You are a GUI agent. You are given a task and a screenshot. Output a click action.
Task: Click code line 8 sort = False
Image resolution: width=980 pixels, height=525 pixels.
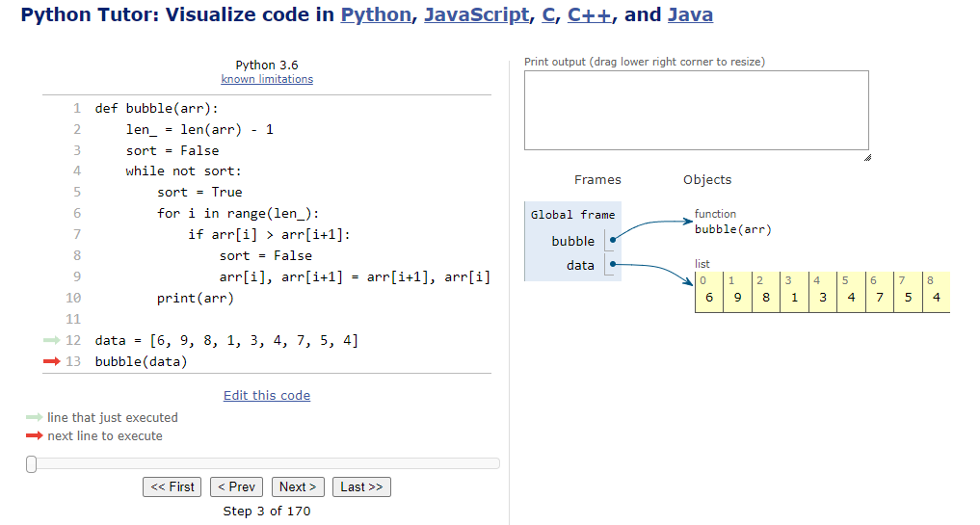(x=266, y=256)
